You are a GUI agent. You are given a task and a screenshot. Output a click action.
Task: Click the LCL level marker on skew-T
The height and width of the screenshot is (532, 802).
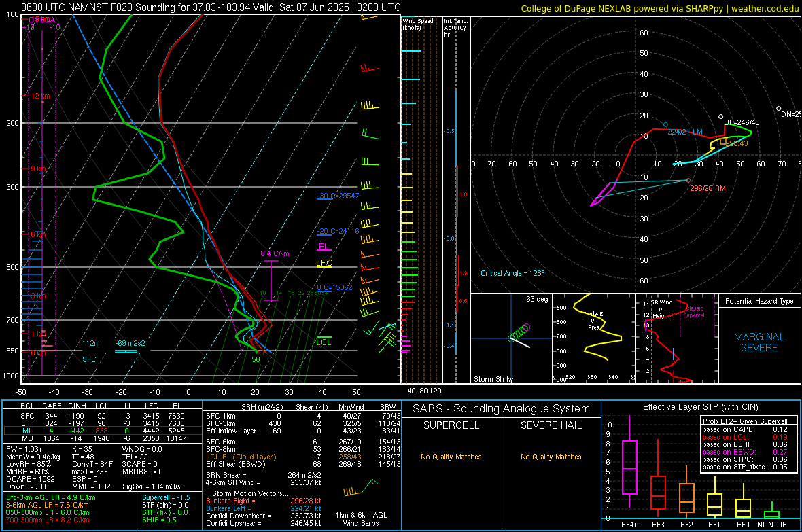[324, 342]
